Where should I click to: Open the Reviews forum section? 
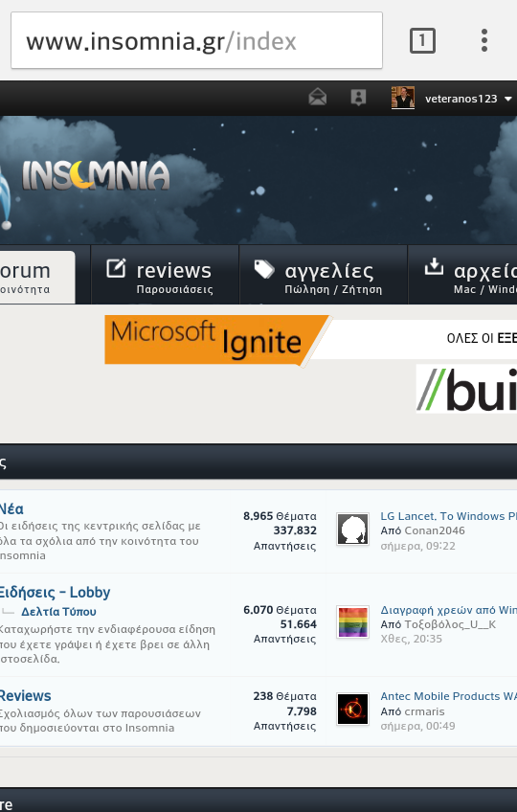pyautogui.click(x=26, y=695)
